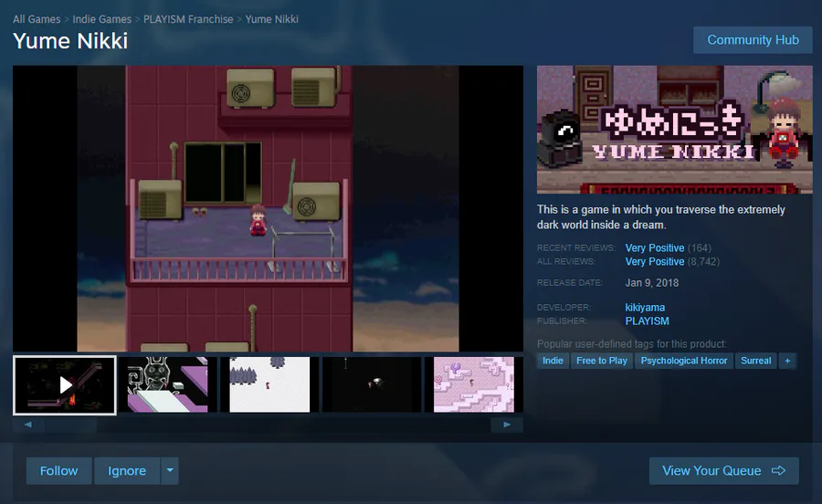
Task: Click the game description text
Action: tap(660, 217)
